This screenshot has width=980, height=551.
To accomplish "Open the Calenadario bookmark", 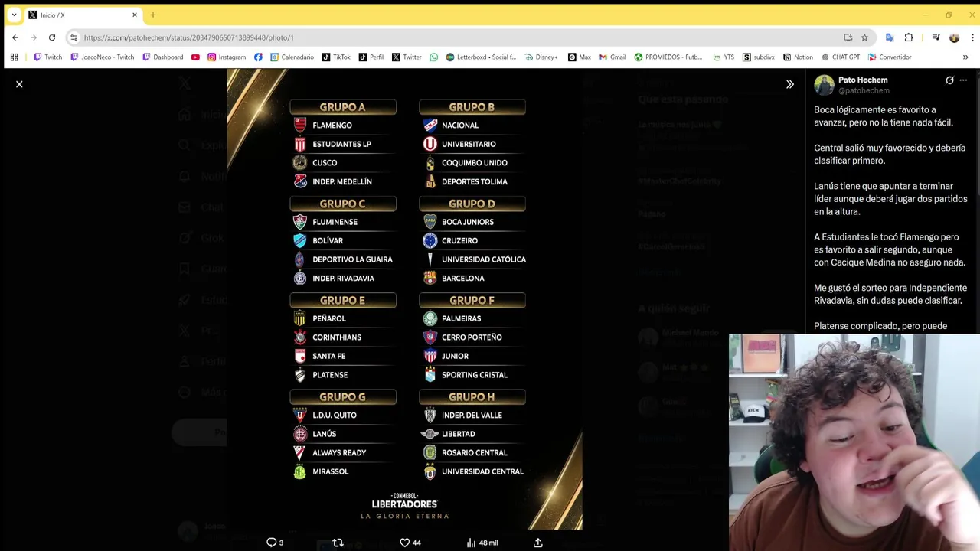I will click(292, 57).
